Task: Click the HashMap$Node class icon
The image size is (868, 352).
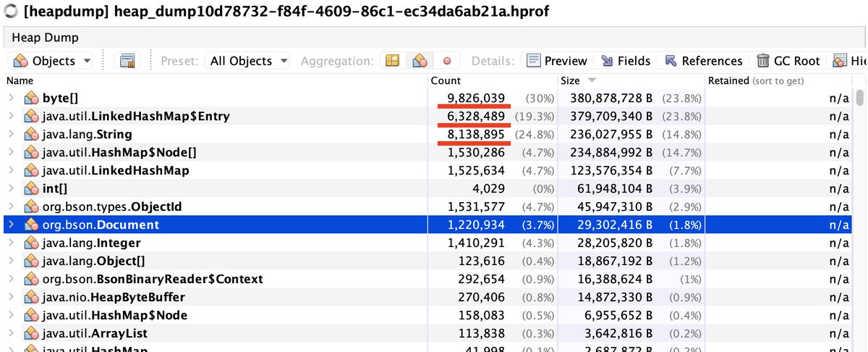Action: coord(30,315)
